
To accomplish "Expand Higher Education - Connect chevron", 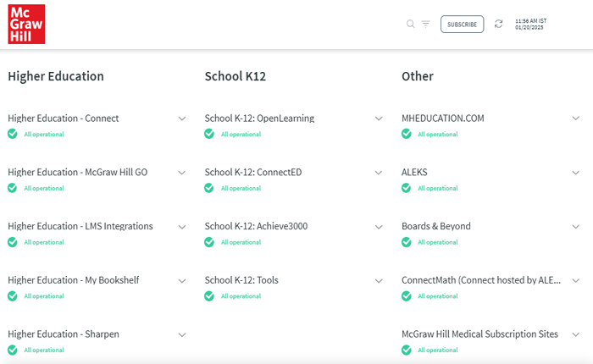I will (182, 119).
